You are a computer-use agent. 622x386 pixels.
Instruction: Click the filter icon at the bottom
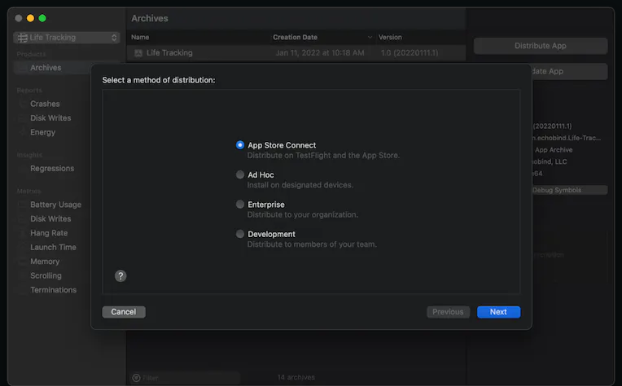pos(136,378)
